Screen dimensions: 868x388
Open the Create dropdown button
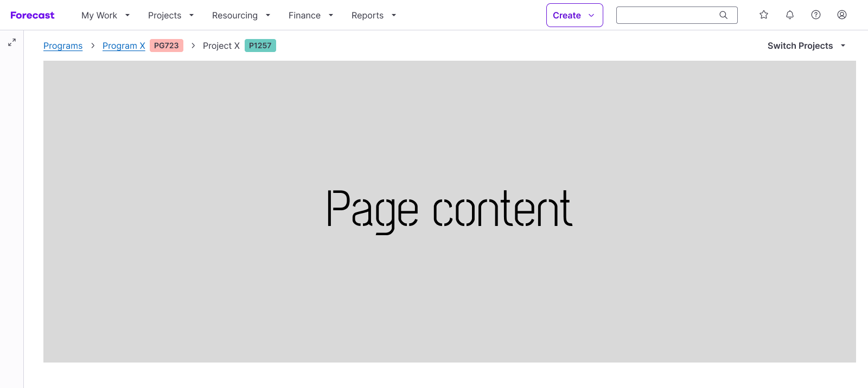click(575, 15)
